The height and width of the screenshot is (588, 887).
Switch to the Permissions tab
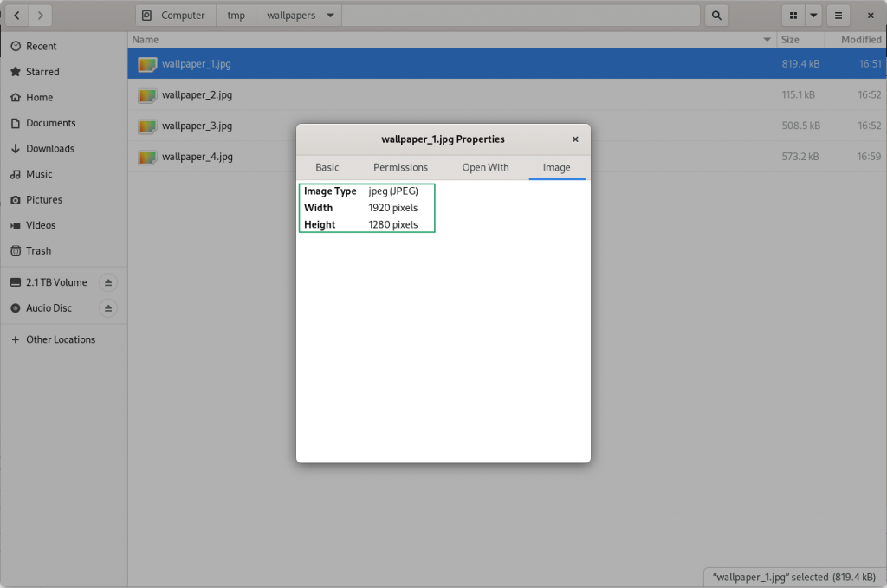tap(400, 167)
